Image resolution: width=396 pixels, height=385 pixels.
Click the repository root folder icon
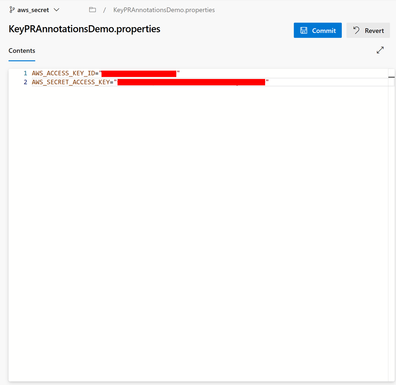(x=92, y=10)
